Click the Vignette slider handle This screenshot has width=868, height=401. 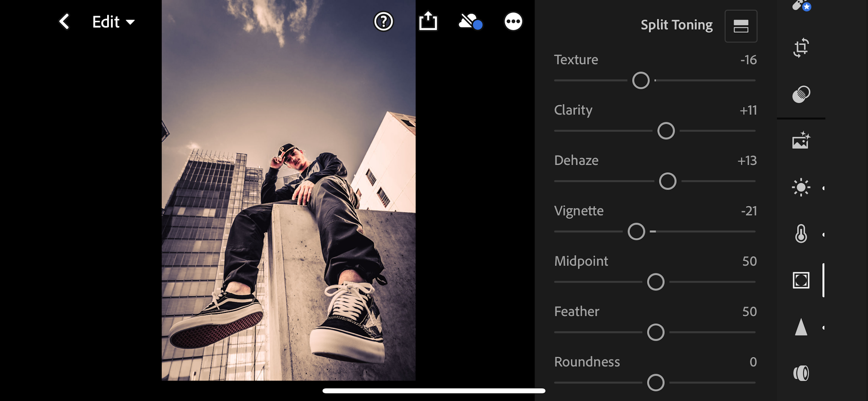(636, 232)
